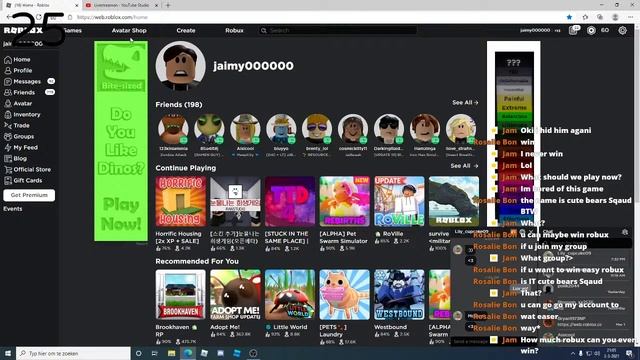640x360 pixels.
Task: Click the Get Premium button
Action: tap(29, 196)
